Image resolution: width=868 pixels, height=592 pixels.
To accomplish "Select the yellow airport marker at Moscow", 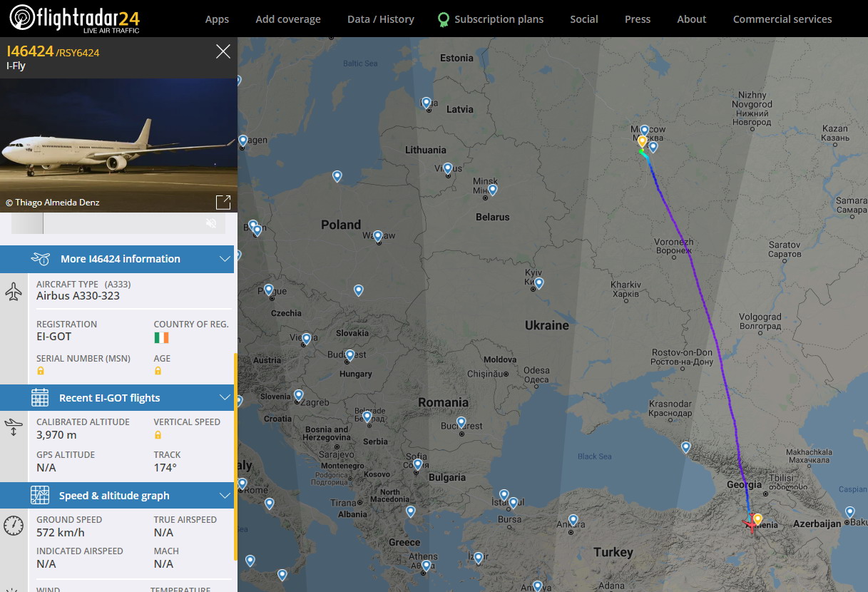I will coord(642,141).
